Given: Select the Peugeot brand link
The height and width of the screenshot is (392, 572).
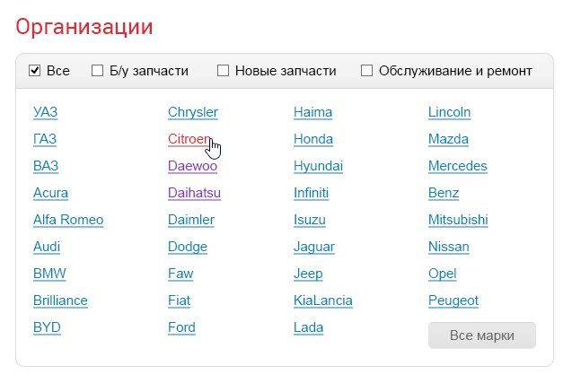Looking at the screenshot, I should 453,301.
